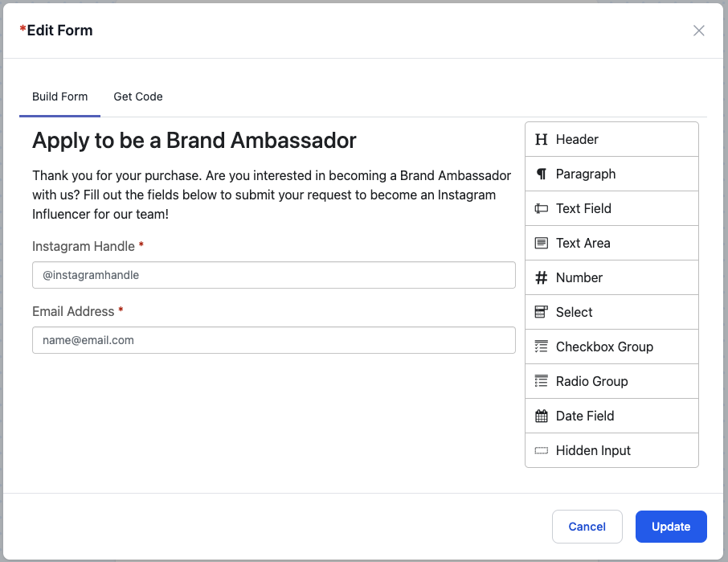Cancel editing the form
728x562 pixels.
(x=587, y=527)
